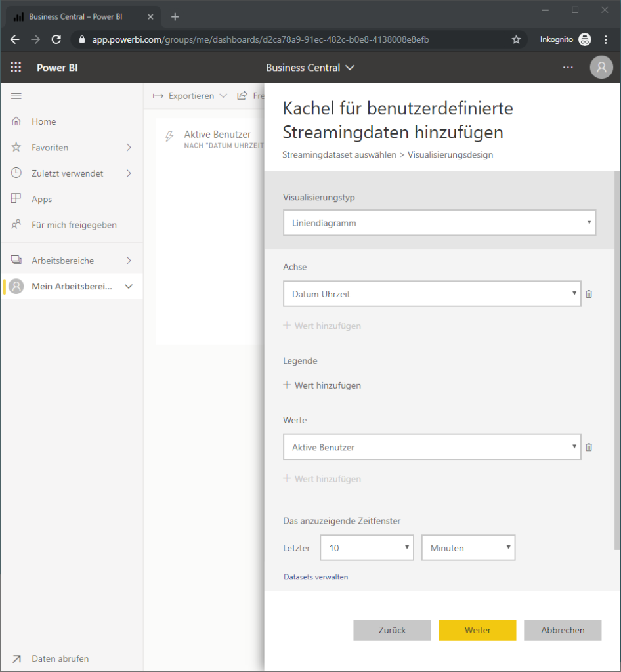Open the Werte Aktive Benutzer dropdown
Image resolution: width=621 pixels, height=672 pixels.
[432, 447]
